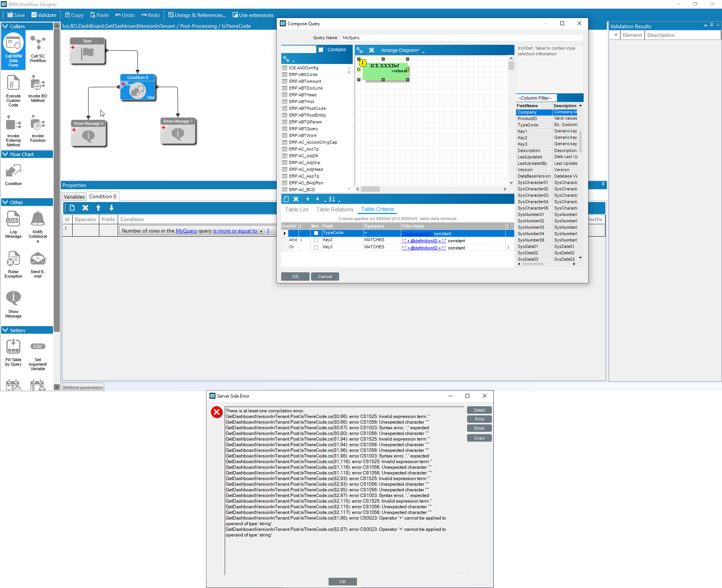Check the Not box for Key3 row
722x588 pixels.
point(316,248)
